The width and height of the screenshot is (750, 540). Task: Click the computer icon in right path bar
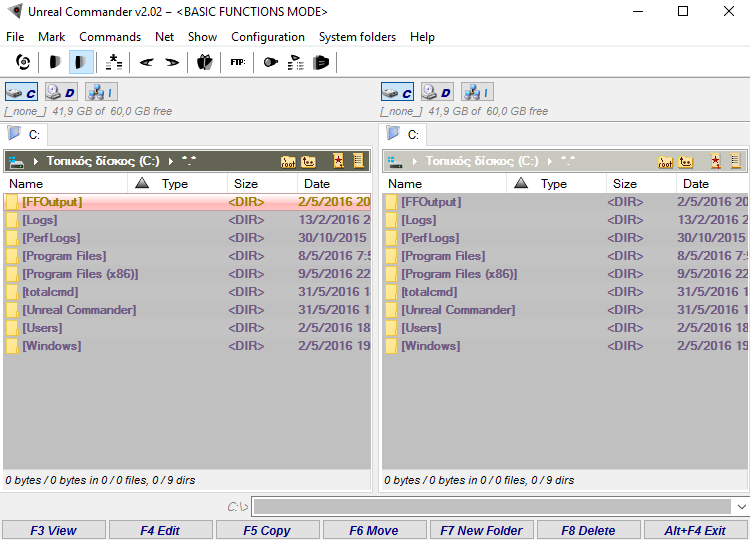tap(395, 162)
